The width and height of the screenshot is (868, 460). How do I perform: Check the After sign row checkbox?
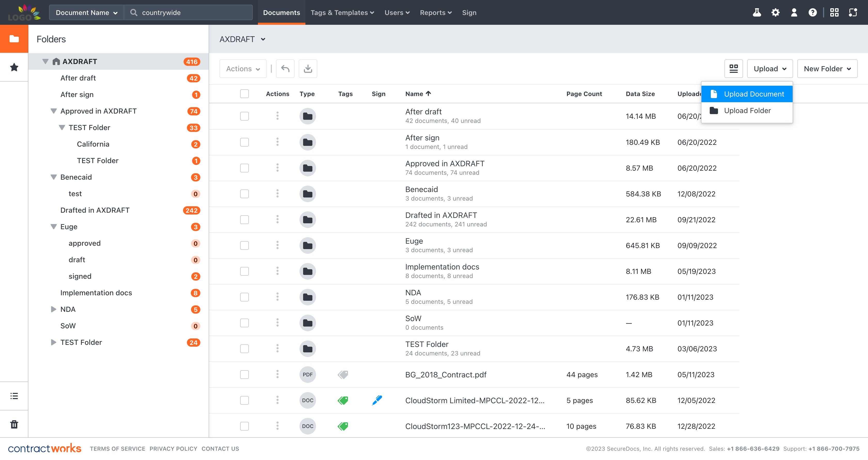244,142
